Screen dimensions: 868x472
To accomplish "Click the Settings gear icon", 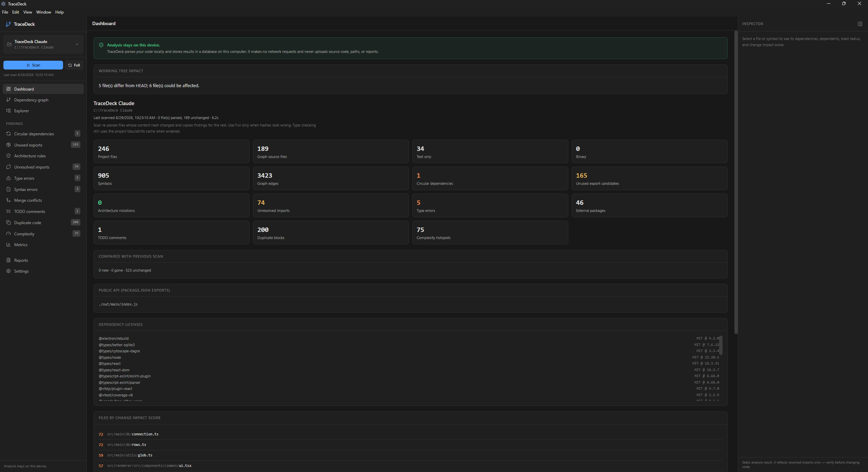I will (8, 271).
